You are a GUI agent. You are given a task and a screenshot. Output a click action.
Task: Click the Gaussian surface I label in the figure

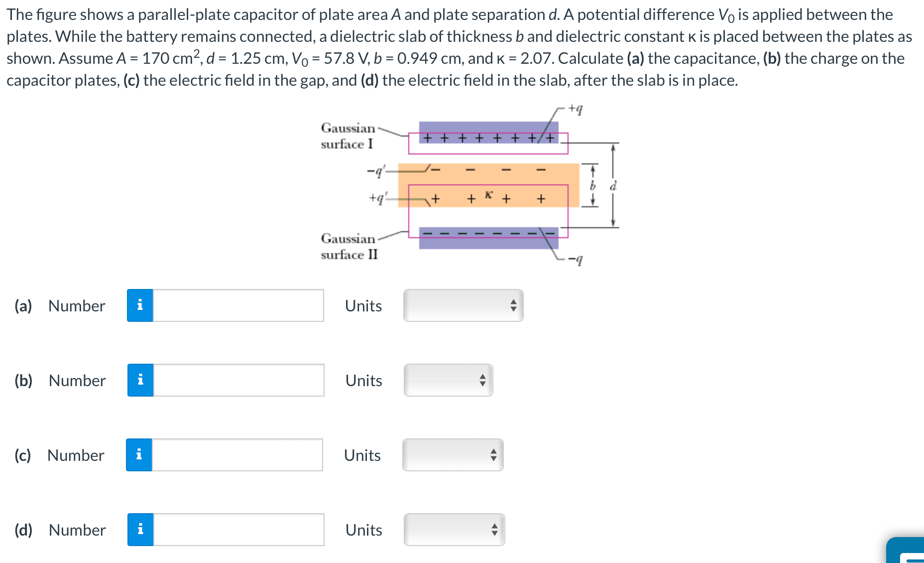(x=348, y=136)
